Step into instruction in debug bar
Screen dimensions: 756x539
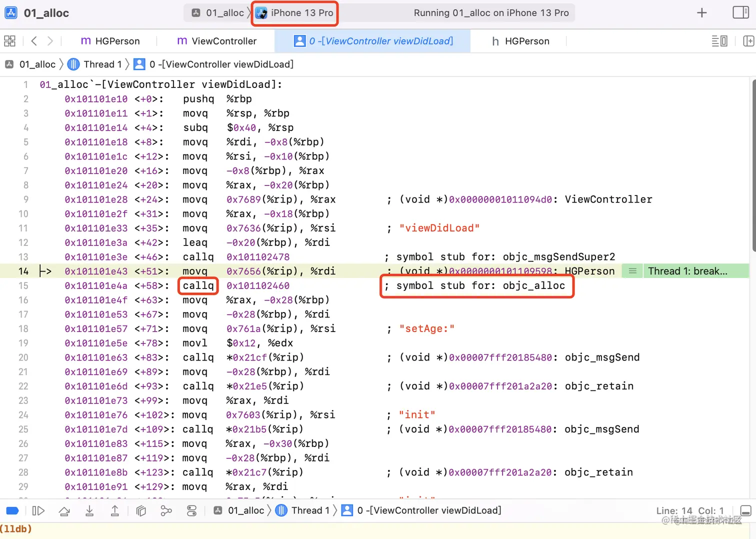pos(89,510)
